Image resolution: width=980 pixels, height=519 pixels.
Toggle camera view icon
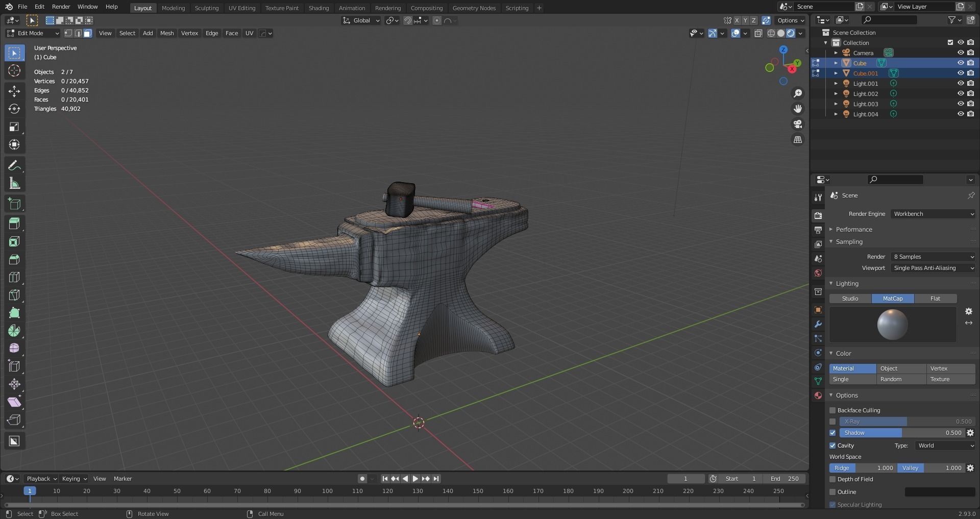[x=797, y=124]
